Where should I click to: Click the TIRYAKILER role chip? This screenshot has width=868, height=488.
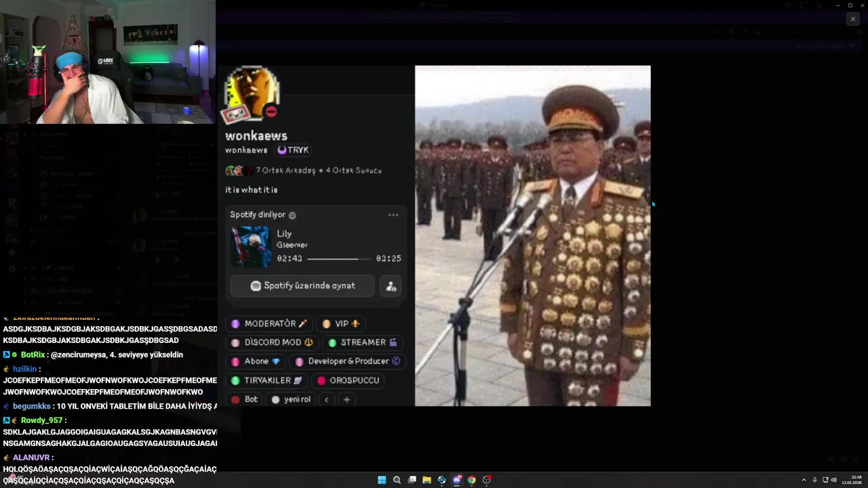[x=267, y=381]
